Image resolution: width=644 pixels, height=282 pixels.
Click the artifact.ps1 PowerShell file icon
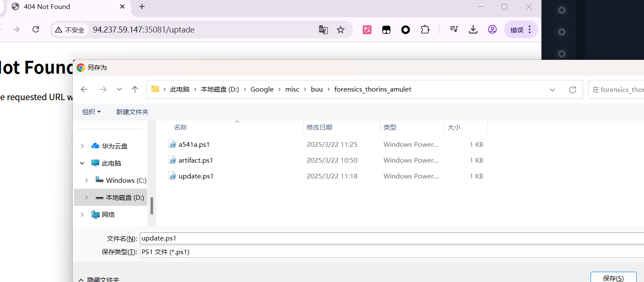pyautogui.click(x=172, y=160)
